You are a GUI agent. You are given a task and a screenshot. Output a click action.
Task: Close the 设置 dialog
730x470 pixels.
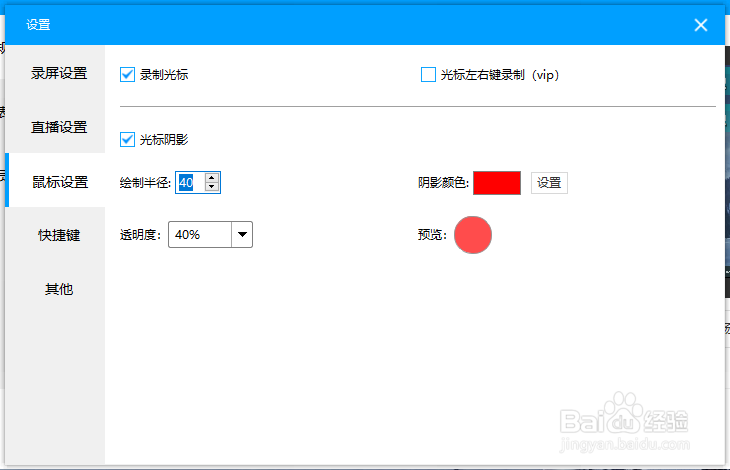(x=701, y=25)
